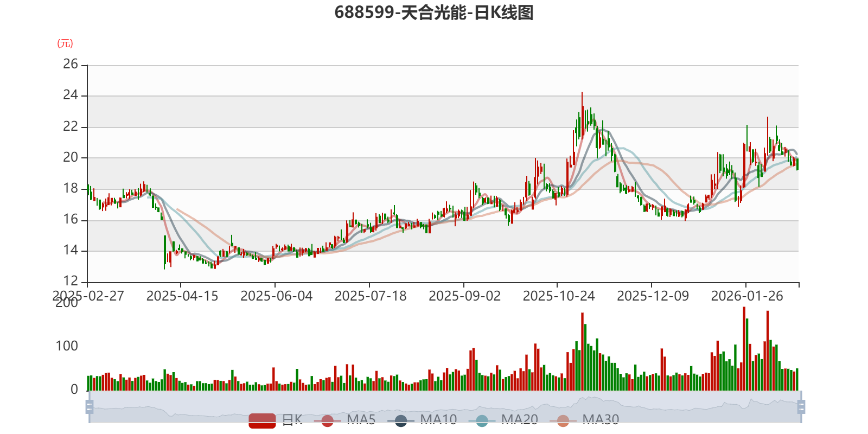Click the 2025-09-02 date label
This screenshot has height=434, width=868.
(x=465, y=296)
